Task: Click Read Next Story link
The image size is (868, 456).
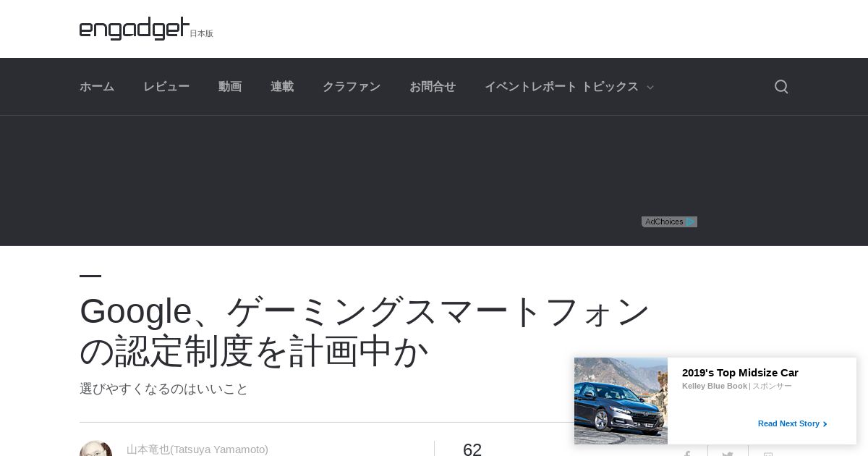Action: coord(792,423)
